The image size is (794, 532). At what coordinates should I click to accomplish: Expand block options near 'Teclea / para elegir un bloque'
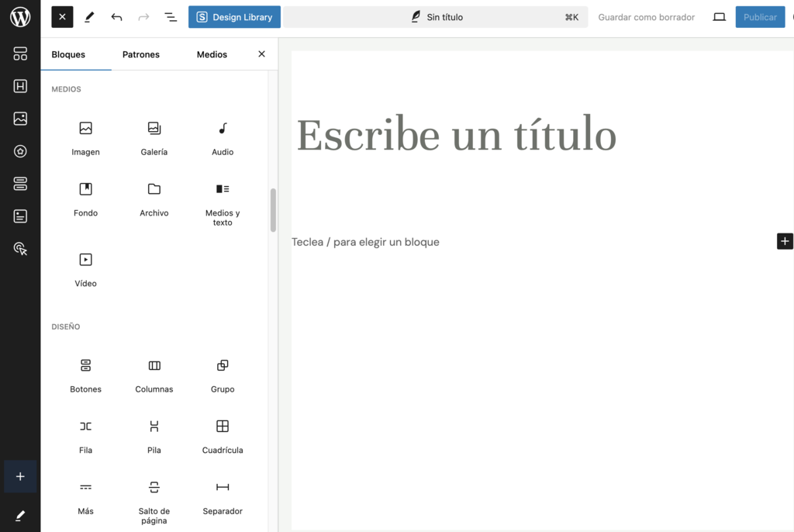tap(785, 241)
